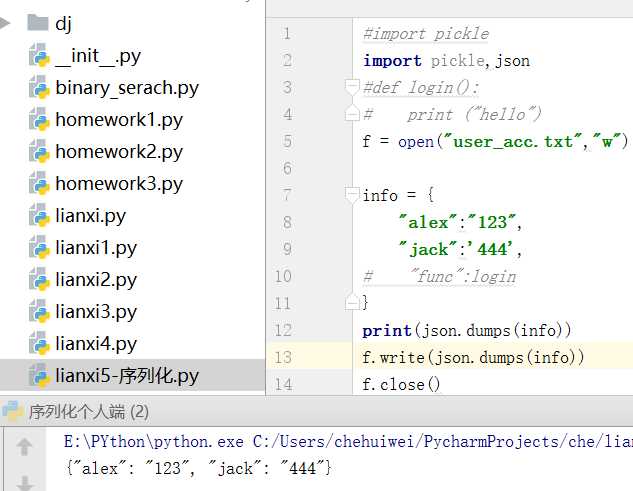The image size is (633, 491).
Task: Click the lianxi4.py Python file icon
Action: (39, 342)
